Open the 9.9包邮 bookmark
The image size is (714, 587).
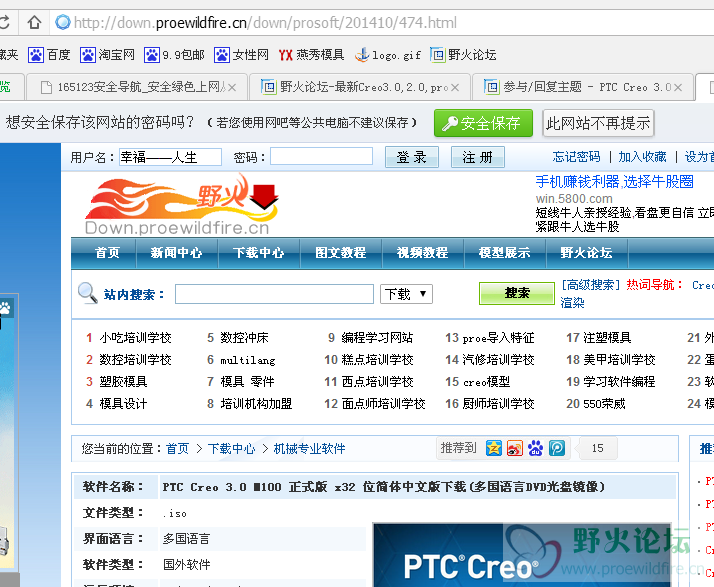[174, 55]
